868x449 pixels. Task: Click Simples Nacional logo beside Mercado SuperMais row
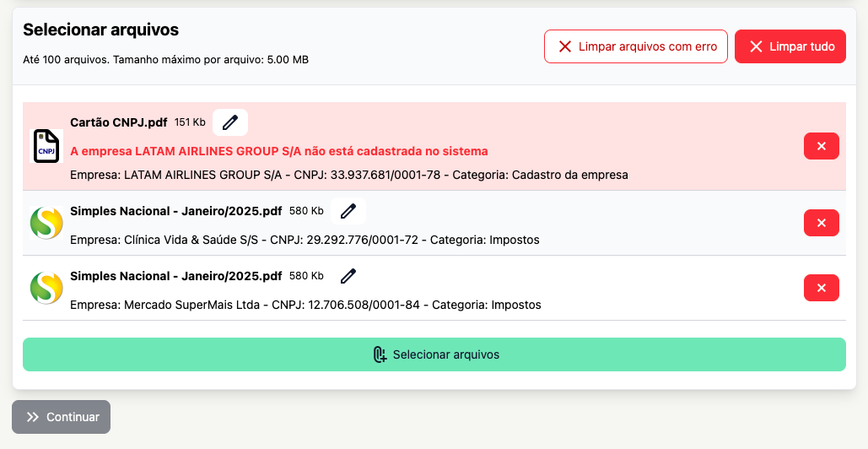coord(46,288)
